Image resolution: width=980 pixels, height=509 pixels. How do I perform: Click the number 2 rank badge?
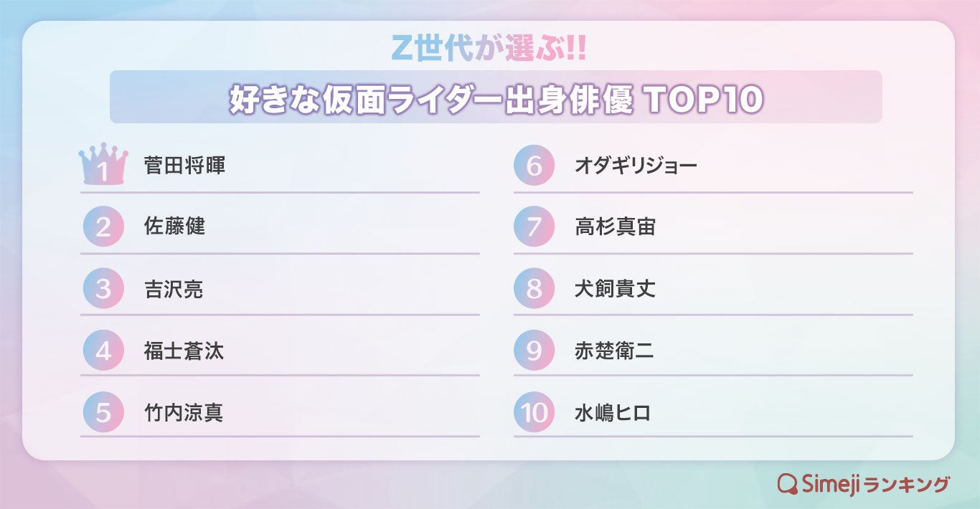click(103, 227)
